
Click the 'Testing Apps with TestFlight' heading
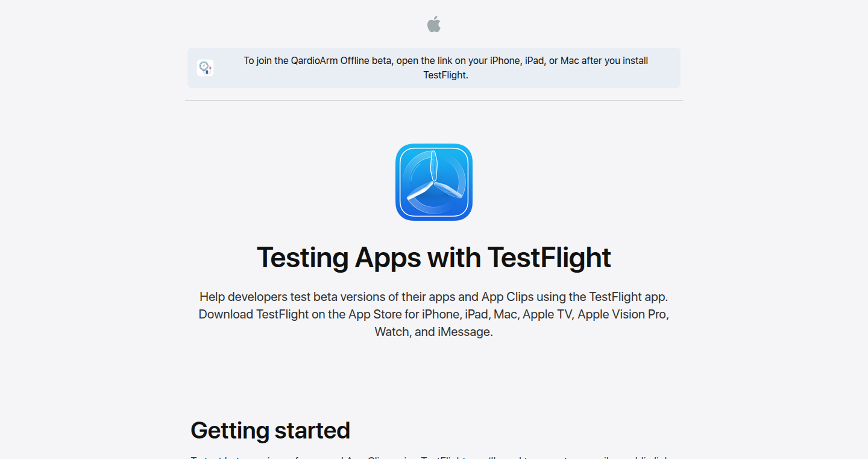point(434,258)
